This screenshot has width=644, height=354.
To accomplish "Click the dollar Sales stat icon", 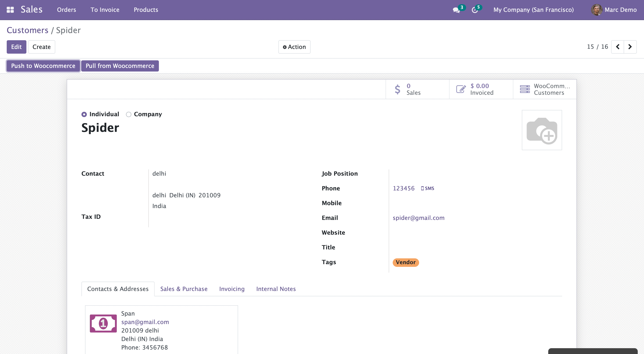I will [397, 89].
